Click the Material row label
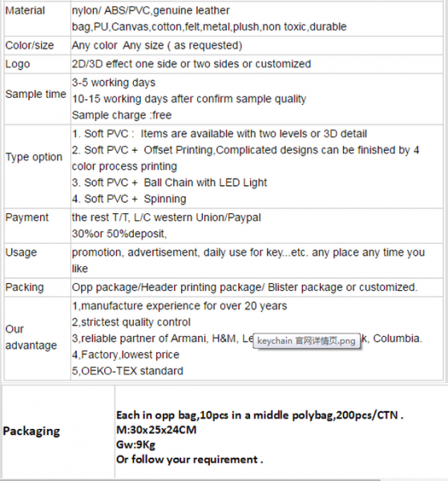448x481 pixels. 25,10
